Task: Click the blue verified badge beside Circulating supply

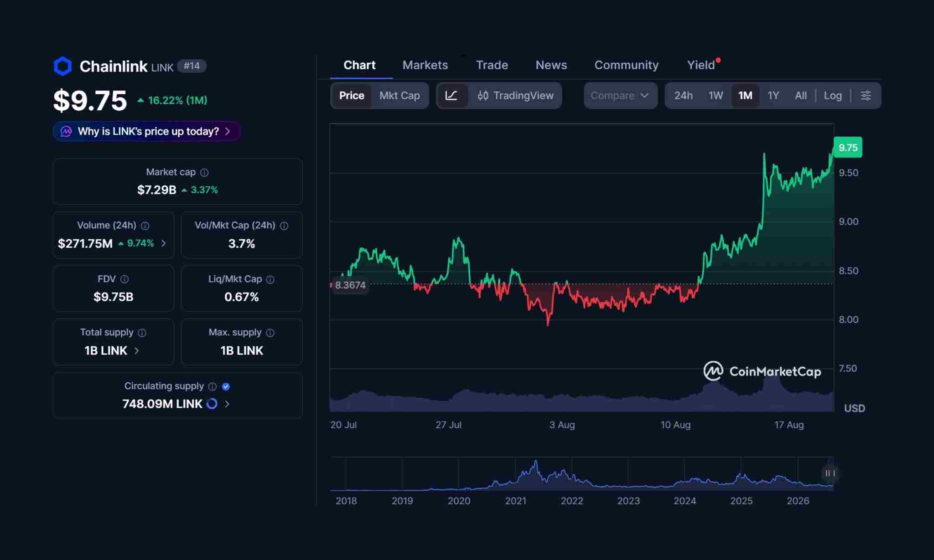Action: pyautogui.click(x=226, y=386)
